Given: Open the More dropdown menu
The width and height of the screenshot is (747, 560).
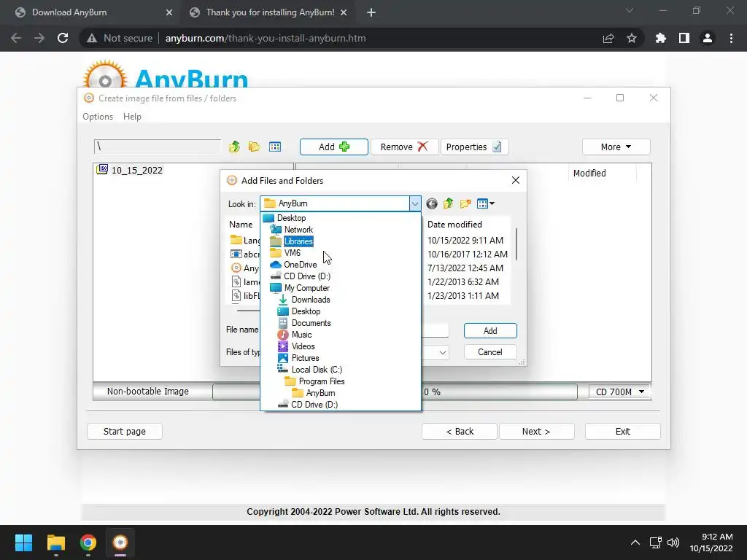Looking at the screenshot, I should (x=616, y=147).
